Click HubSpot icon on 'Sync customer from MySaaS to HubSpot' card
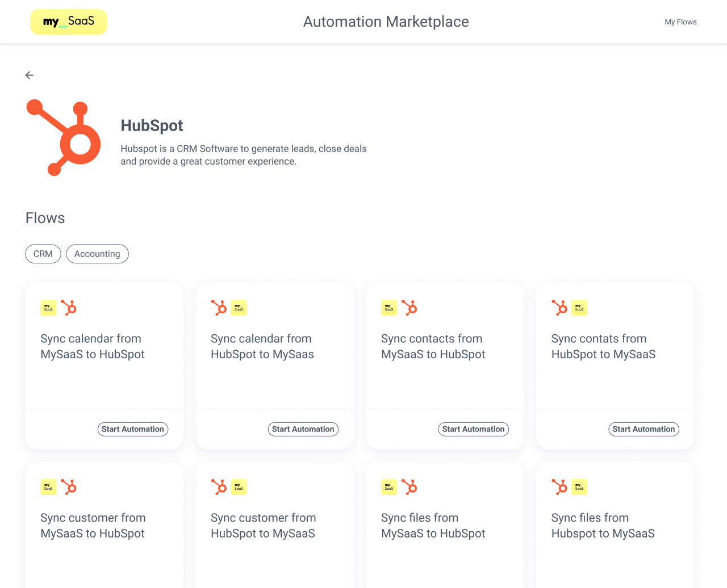 coord(69,487)
